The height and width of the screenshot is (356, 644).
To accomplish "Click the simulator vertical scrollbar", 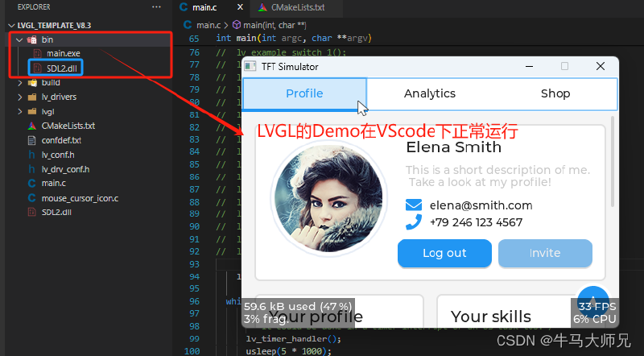I will click(x=613, y=162).
